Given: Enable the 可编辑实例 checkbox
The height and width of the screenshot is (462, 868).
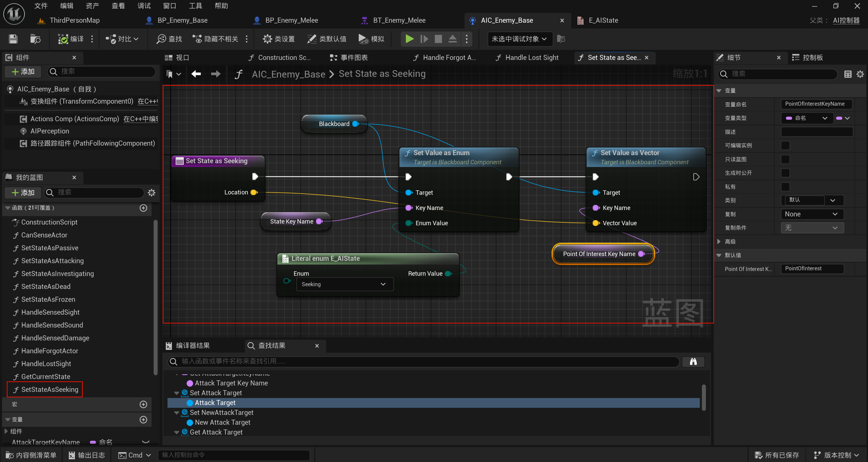Looking at the screenshot, I should pos(785,146).
